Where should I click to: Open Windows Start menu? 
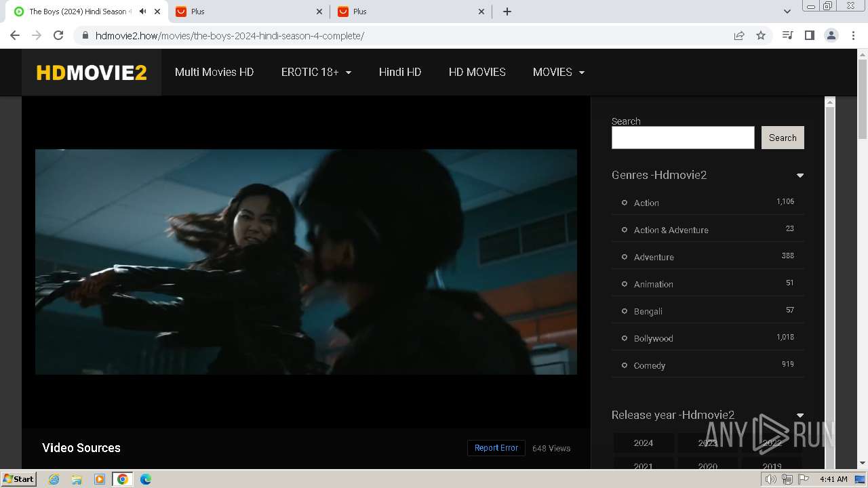[x=18, y=479]
